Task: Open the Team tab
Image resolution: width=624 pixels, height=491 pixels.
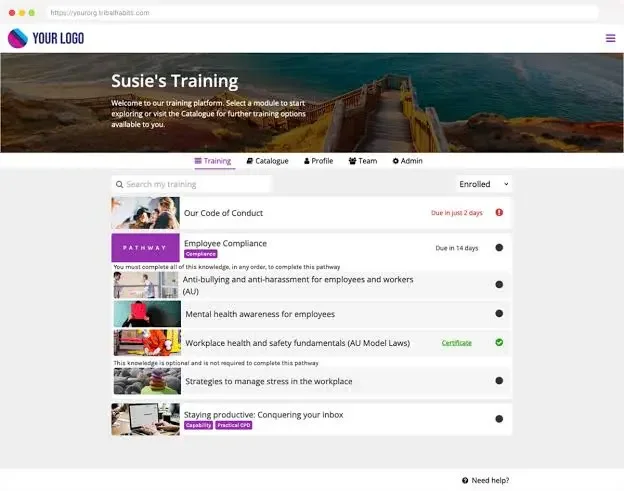Action: [x=363, y=161]
